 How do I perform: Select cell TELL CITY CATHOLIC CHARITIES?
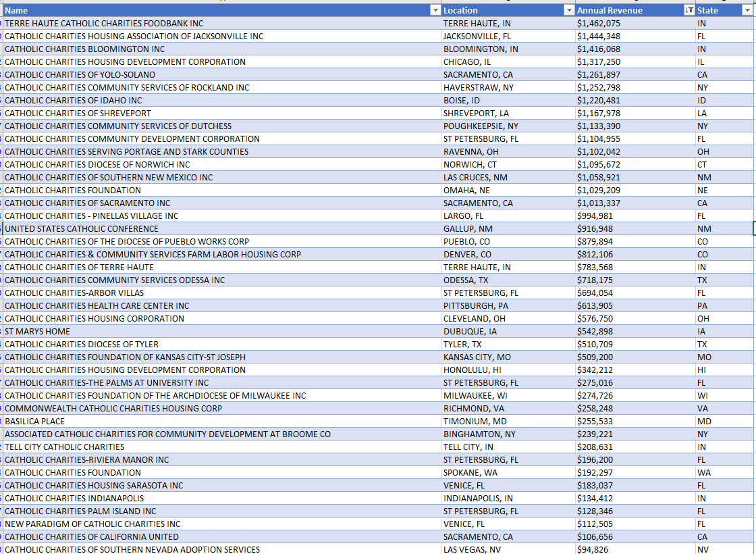click(222, 447)
